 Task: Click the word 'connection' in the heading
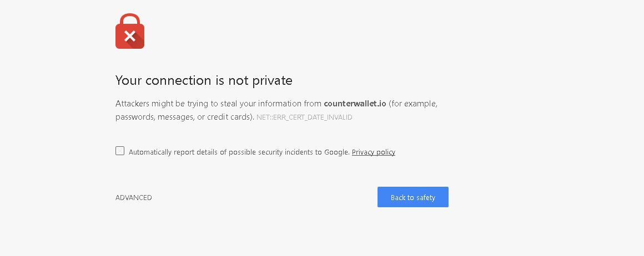(x=179, y=80)
